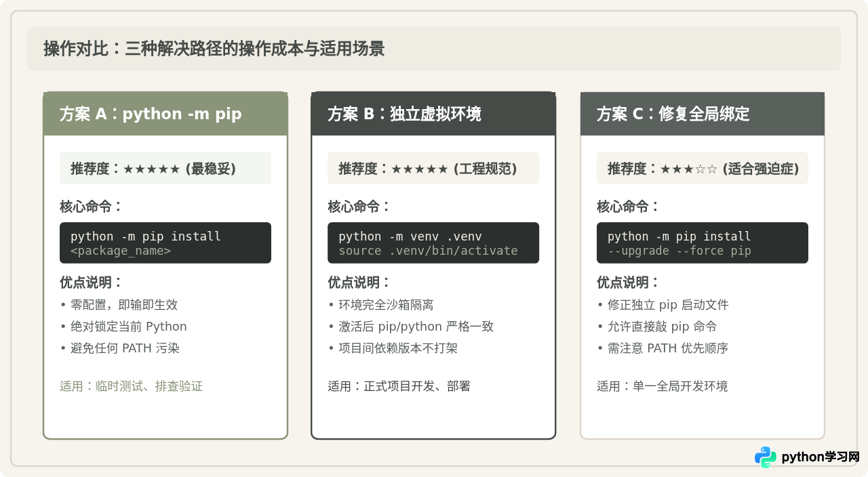Click 适用：正式项目开发、部署
This screenshot has height=477, width=868.
tap(399, 386)
